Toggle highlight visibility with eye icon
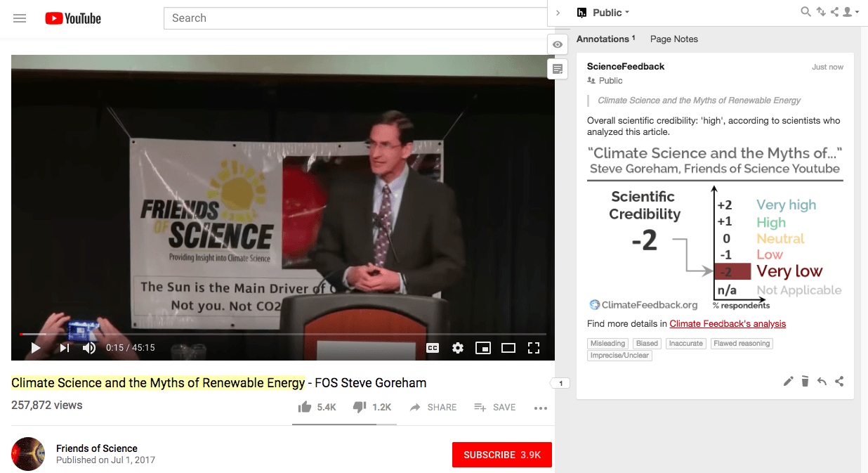Image resolution: width=868 pixels, height=473 pixels. [558, 44]
